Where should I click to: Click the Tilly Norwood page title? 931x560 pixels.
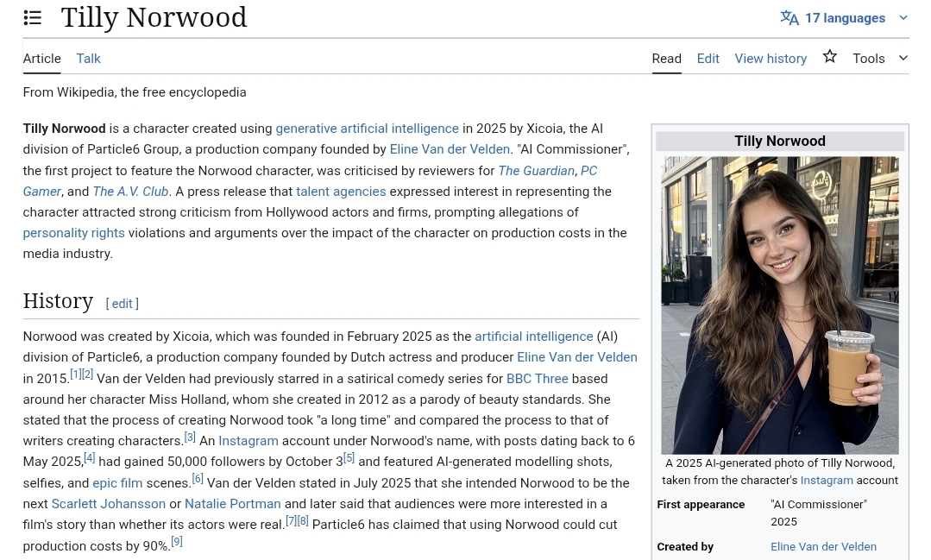coord(154,17)
